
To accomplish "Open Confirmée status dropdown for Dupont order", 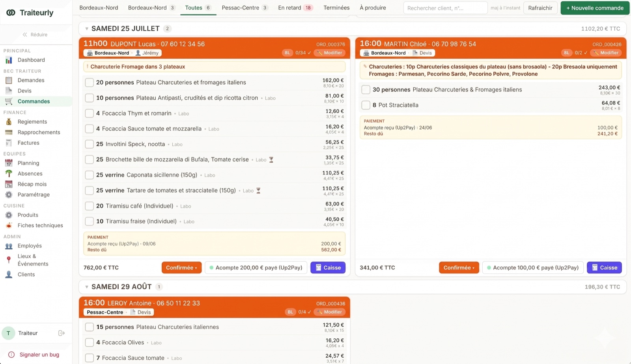I will coord(181,268).
